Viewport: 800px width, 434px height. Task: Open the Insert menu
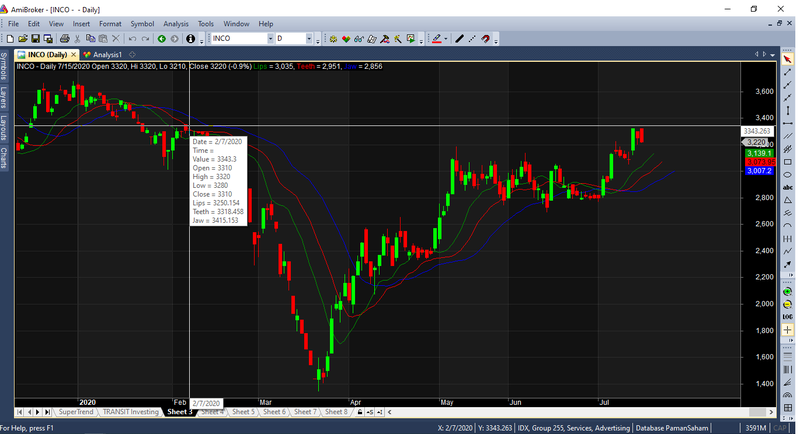[x=81, y=24]
